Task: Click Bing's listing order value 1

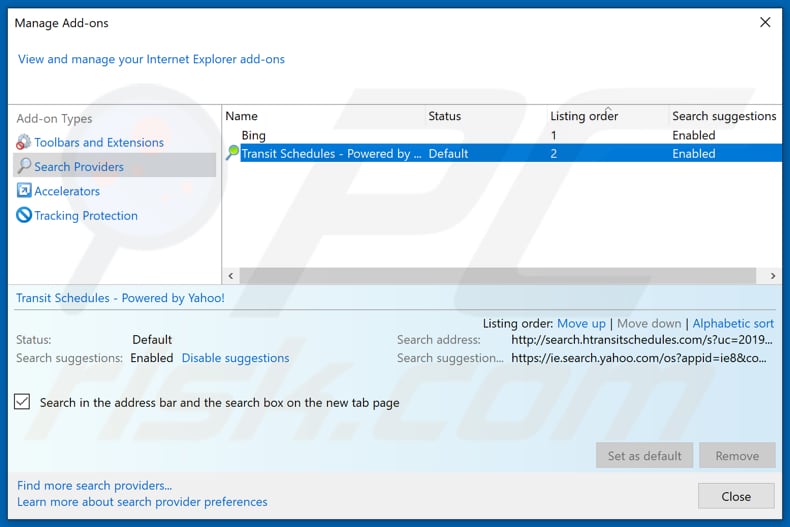Action: pos(554,135)
